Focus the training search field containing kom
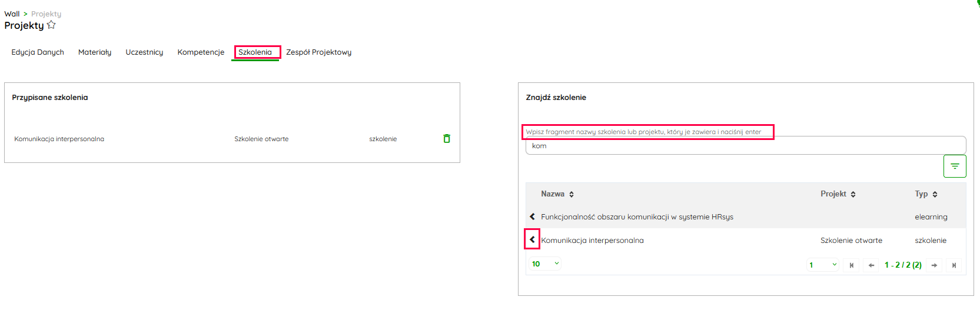This screenshot has width=980, height=310. pyautogui.click(x=745, y=146)
